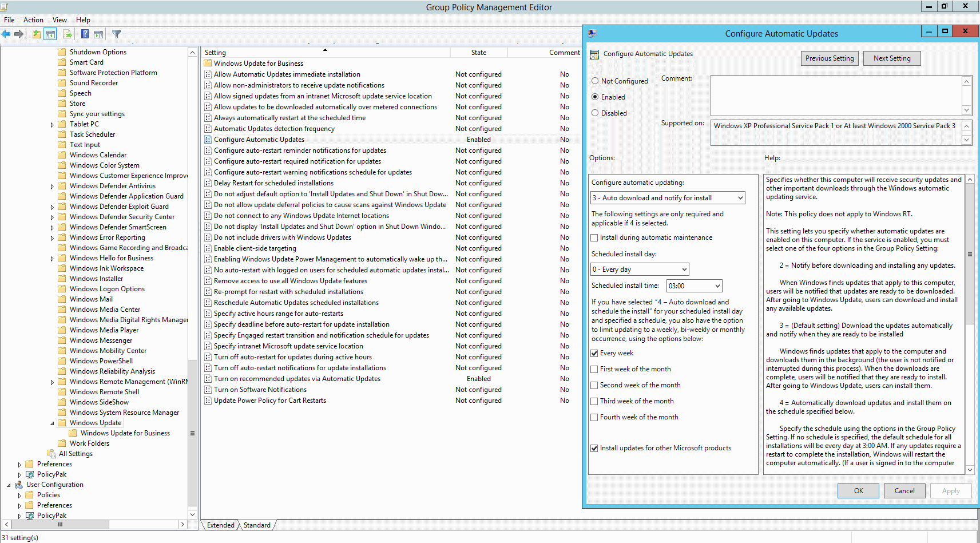Open the Action menu
Viewport: 980px width, 543px height.
pyautogui.click(x=33, y=19)
